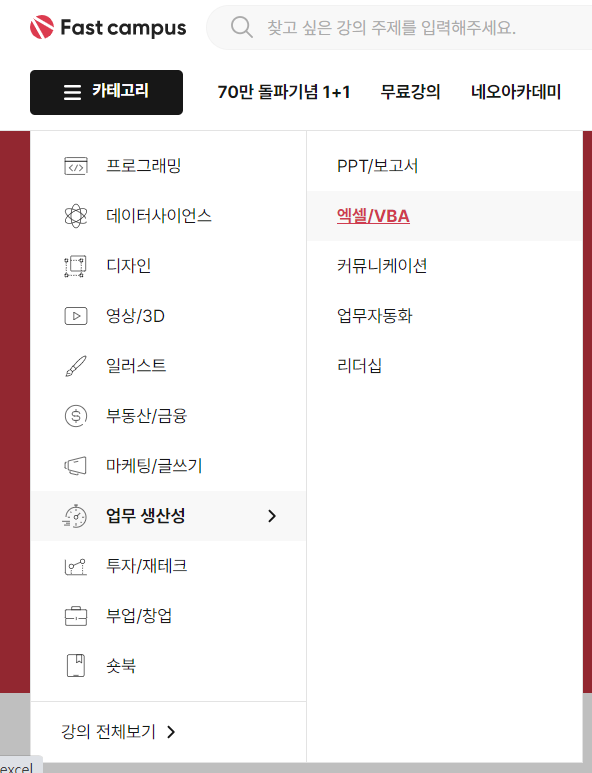Select the 투자/재테크 chart icon
Viewport: 592px width, 773px height.
pyautogui.click(x=75, y=566)
